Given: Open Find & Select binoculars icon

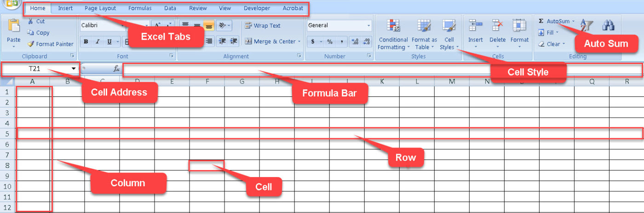Looking at the screenshot, I should pos(609,26).
